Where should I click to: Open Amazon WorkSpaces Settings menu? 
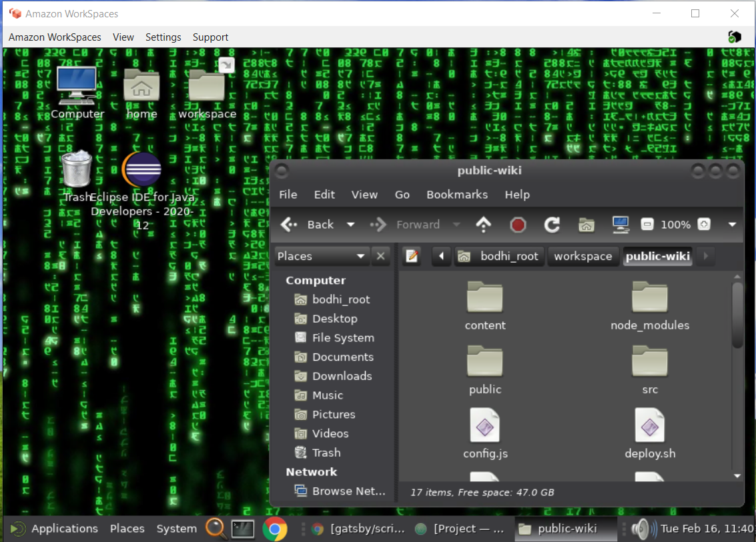163,37
